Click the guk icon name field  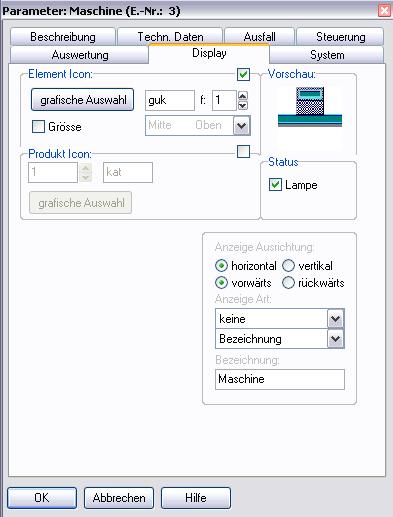pyautogui.click(x=170, y=100)
